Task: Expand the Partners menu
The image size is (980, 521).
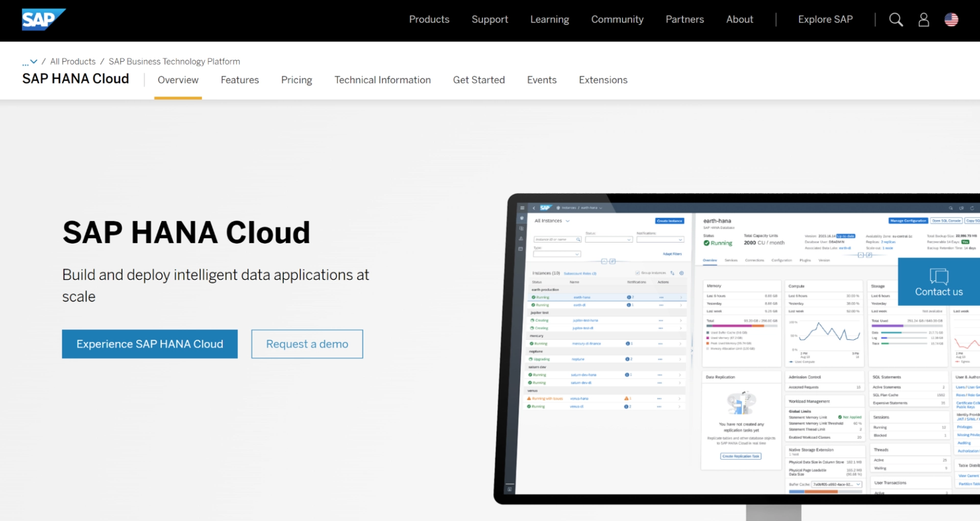Action: point(684,19)
